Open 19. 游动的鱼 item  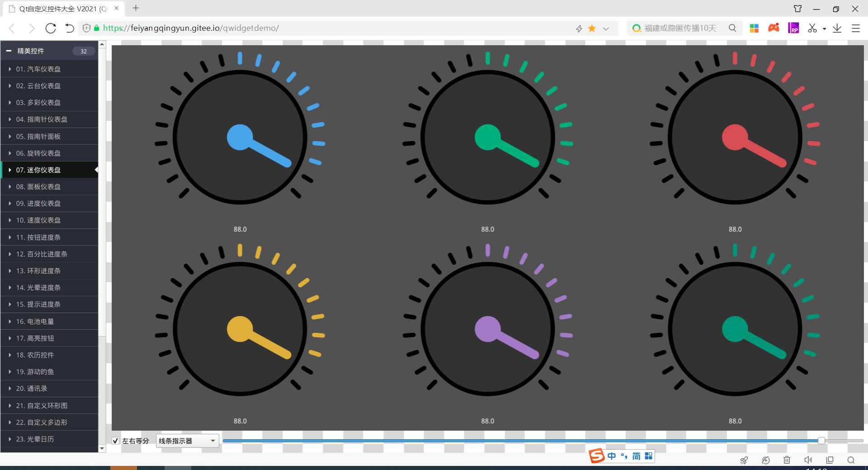coord(49,371)
